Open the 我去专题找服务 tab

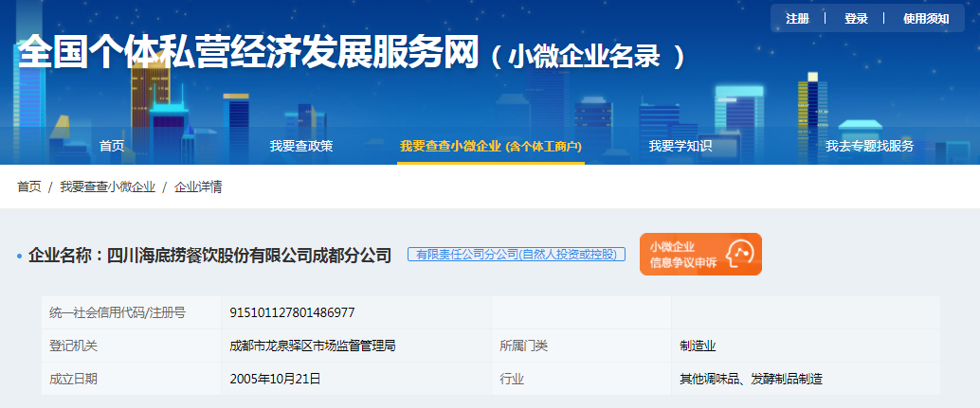[869, 146]
